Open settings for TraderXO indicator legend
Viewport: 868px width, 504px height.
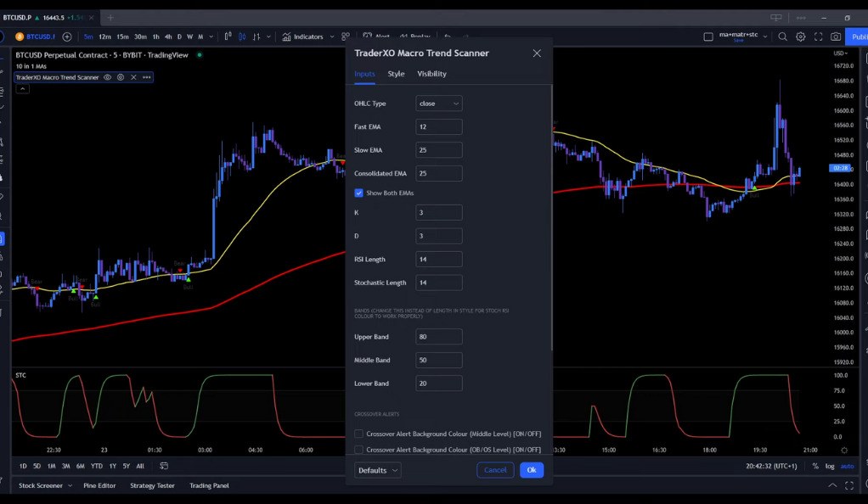point(120,77)
